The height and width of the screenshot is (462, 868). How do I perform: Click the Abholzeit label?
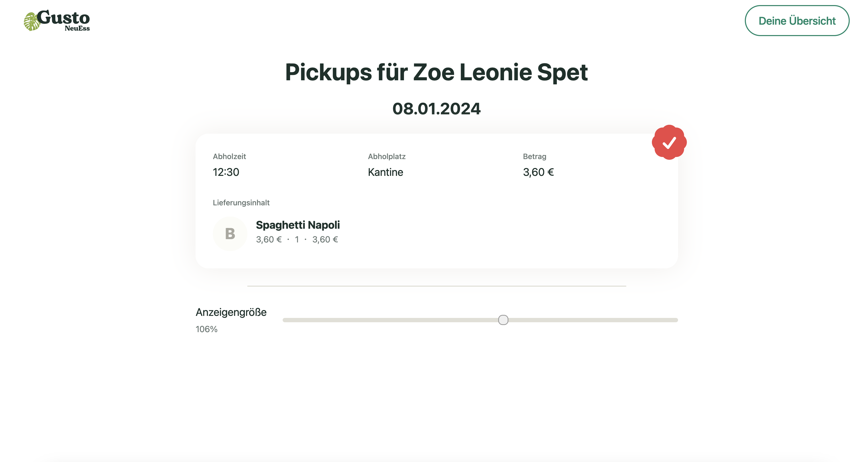(x=229, y=157)
